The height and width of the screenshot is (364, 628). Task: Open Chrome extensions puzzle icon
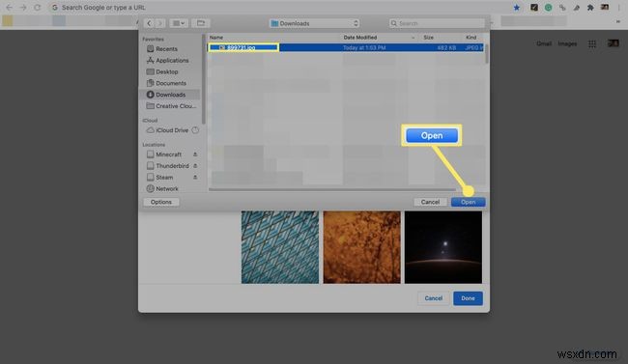tap(590, 7)
